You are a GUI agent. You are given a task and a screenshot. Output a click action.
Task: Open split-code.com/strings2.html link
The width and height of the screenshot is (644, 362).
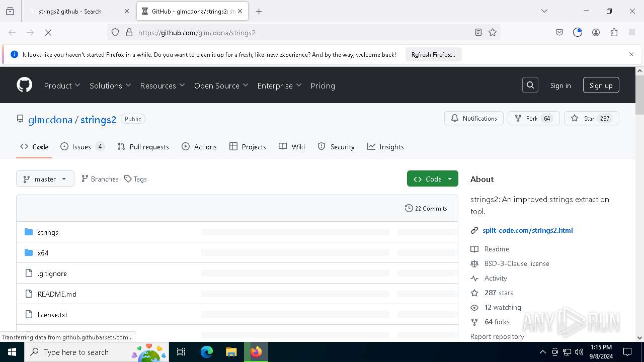coord(527,230)
